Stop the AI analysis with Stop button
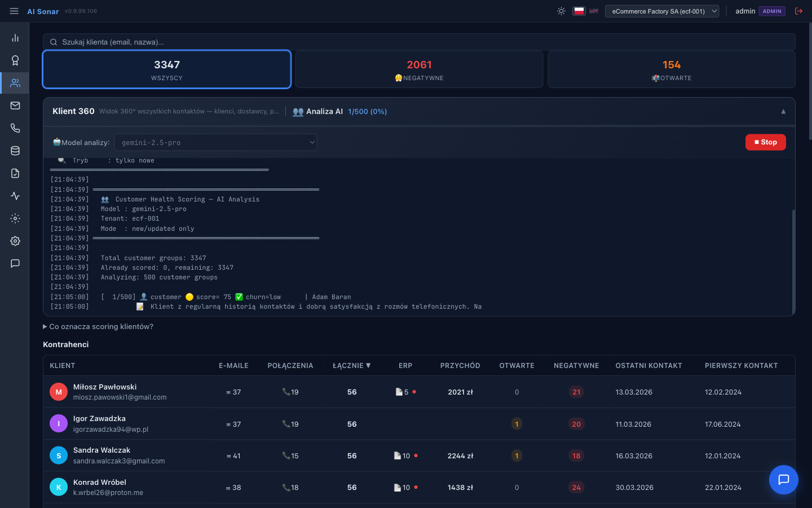The height and width of the screenshot is (508, 812). 765,142
